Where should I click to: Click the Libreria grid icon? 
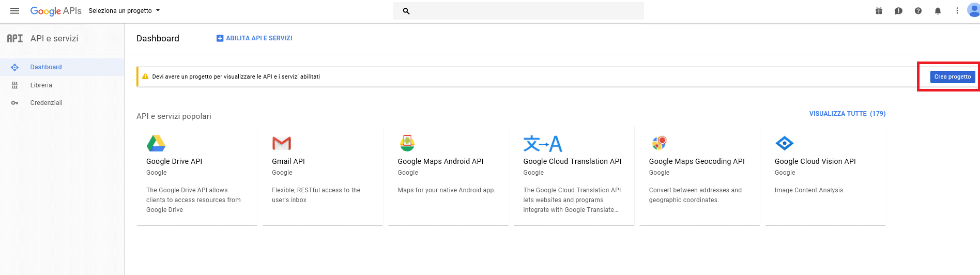(14, 85)
